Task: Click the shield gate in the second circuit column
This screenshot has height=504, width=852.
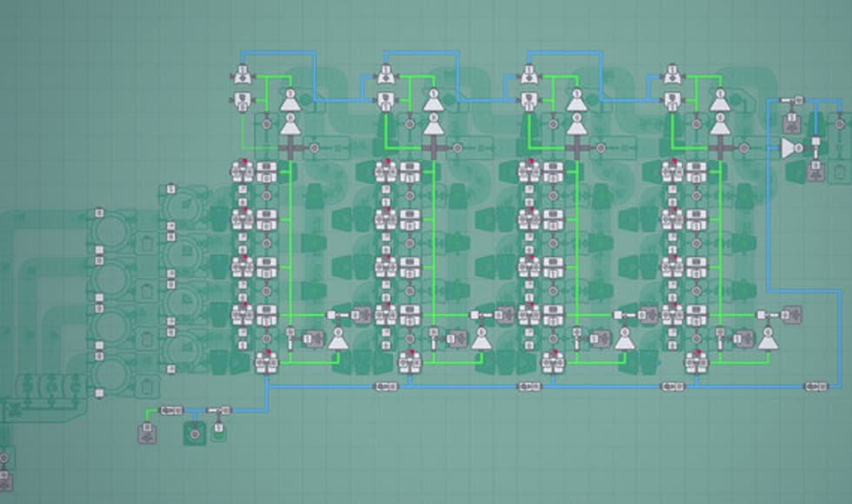Action: 386,102
